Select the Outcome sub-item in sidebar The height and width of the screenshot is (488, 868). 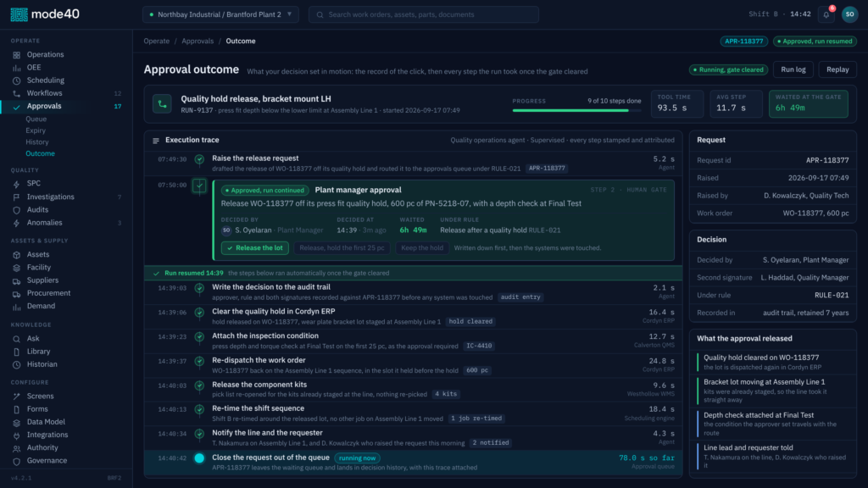point(40,154)
